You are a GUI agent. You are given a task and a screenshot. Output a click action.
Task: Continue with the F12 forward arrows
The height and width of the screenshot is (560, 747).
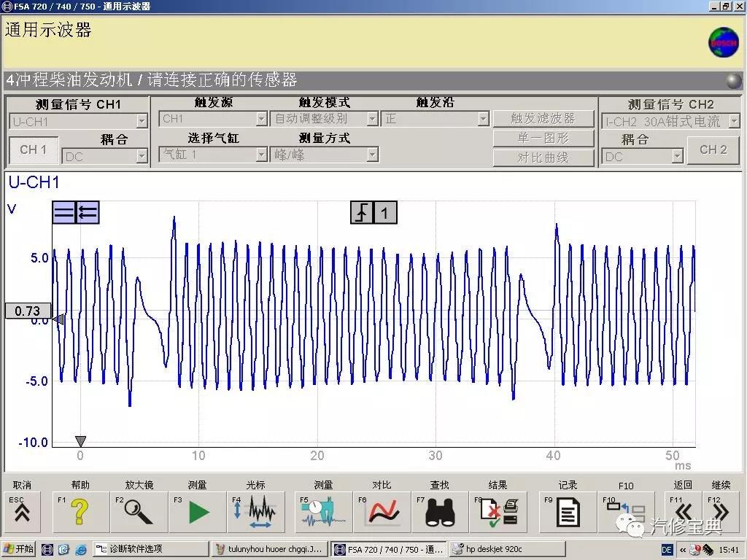[721, 513]
